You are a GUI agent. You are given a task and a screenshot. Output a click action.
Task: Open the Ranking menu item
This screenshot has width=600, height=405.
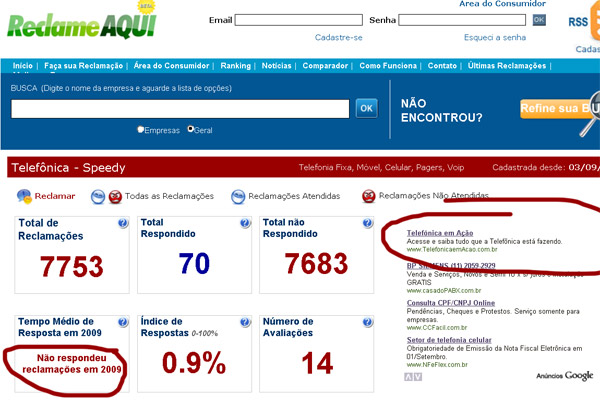click(235, 65)
